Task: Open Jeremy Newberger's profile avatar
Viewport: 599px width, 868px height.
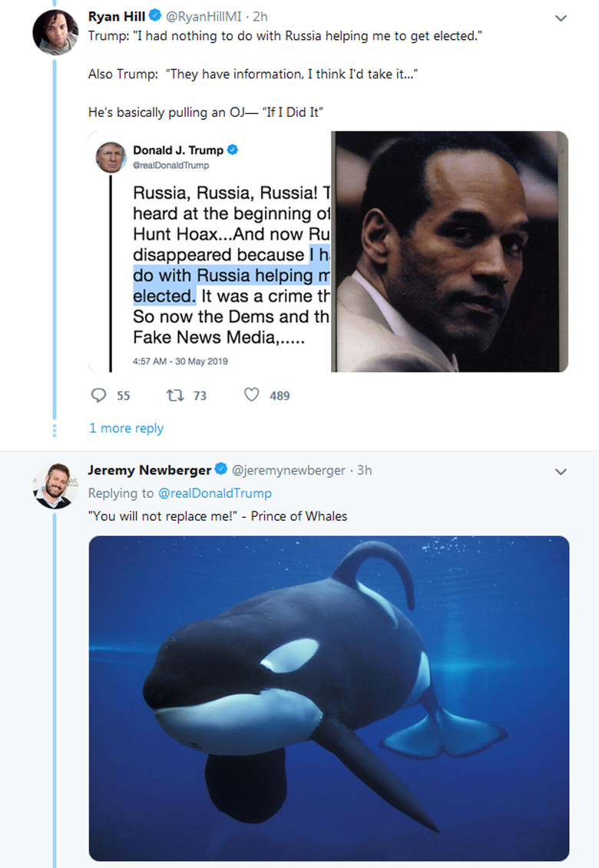Action: [55, 485]
